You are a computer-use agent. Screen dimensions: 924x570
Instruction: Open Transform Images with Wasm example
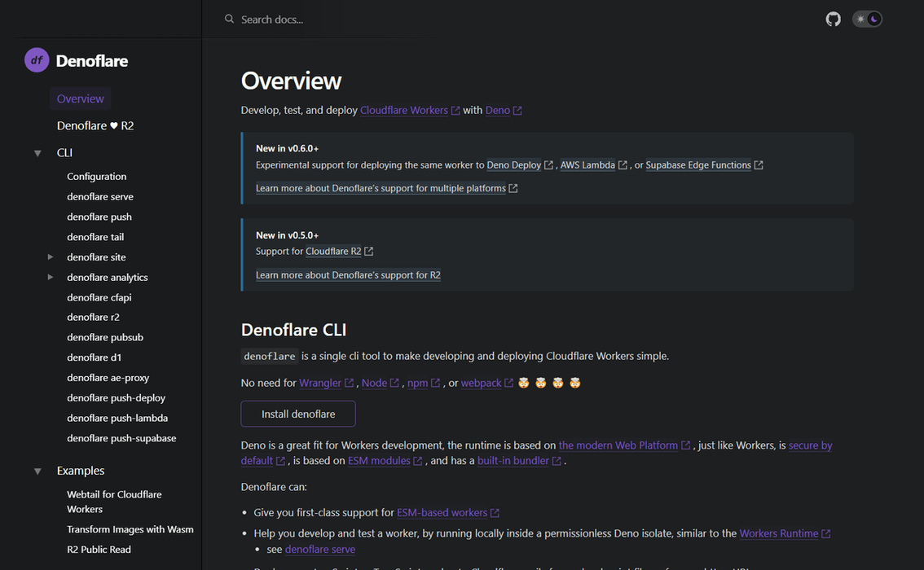coord(130,529)
